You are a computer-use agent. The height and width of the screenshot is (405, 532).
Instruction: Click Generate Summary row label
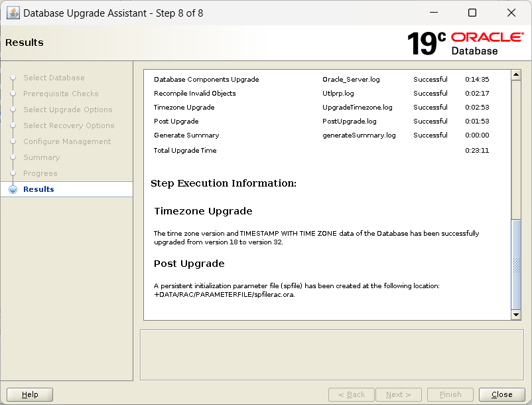(186, 135)
